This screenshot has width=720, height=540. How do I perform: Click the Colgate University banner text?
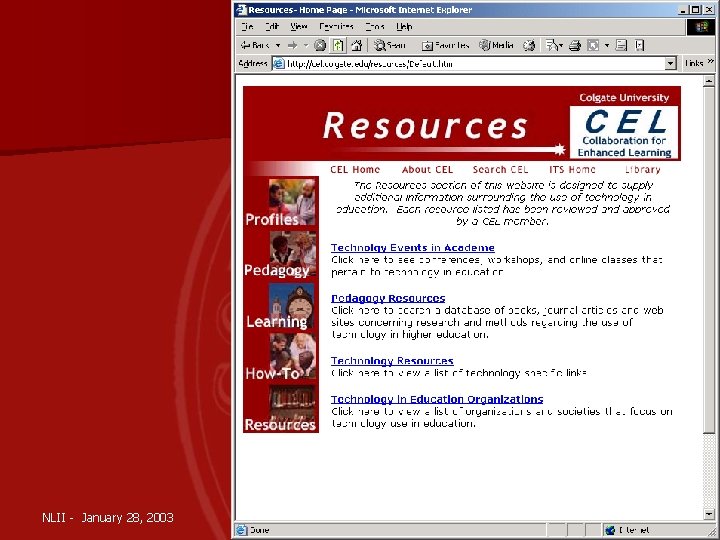point(624,97)
